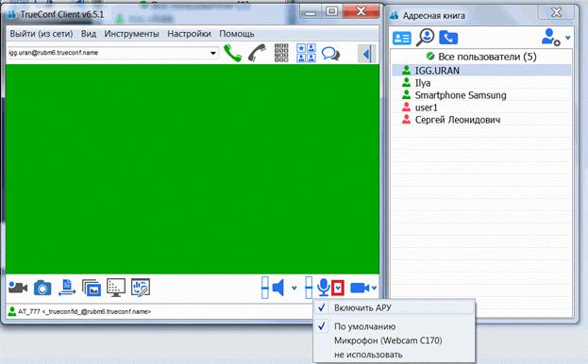Screen dimensions: 588x364
Task: Open the dial pad grid icon
Action: (x=281, y=53)
